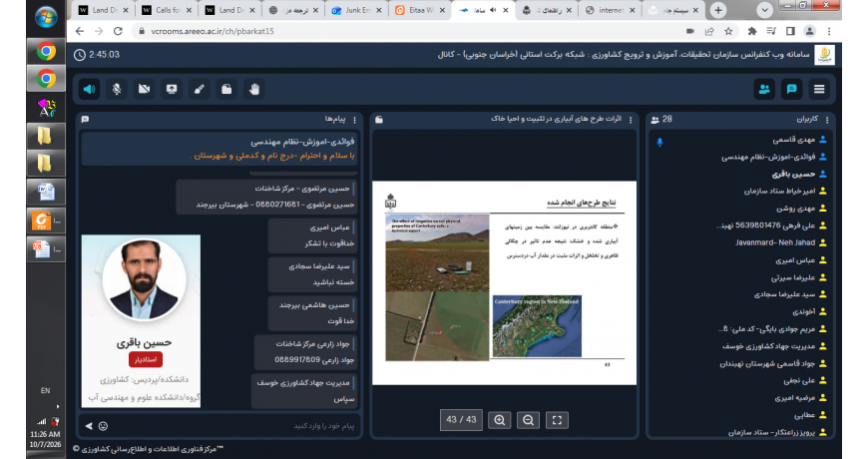
Task: Click the Windows Start button
Action: click(46, 18)
